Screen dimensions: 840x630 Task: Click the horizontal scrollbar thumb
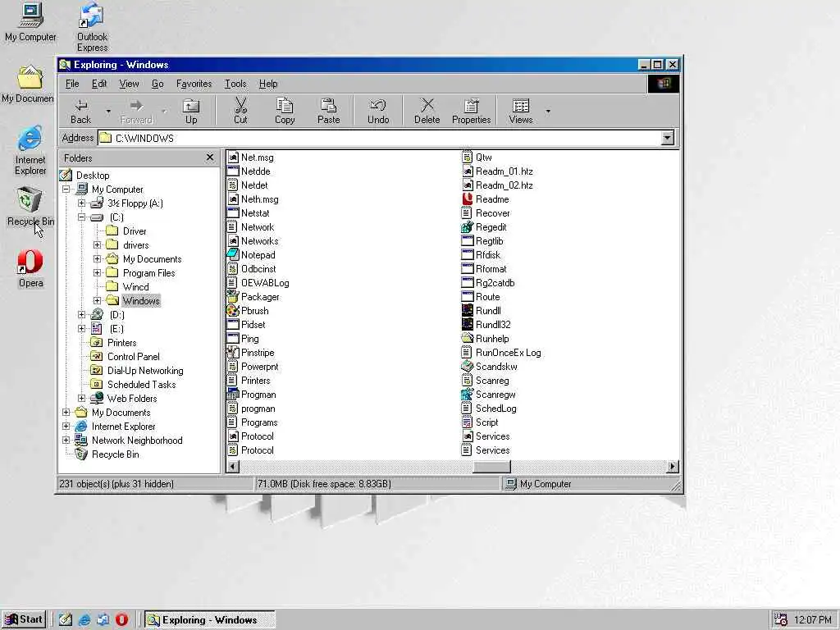[491, 467]
